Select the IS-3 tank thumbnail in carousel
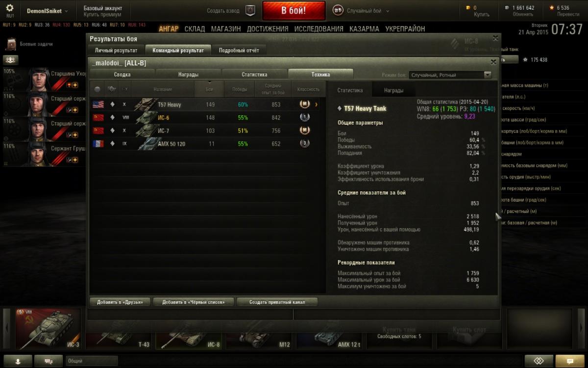 click(48, 328)
